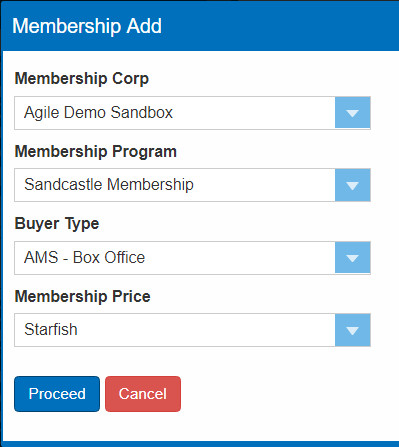
Task: Click the Membership Price label
Action: tap(83, 296)
